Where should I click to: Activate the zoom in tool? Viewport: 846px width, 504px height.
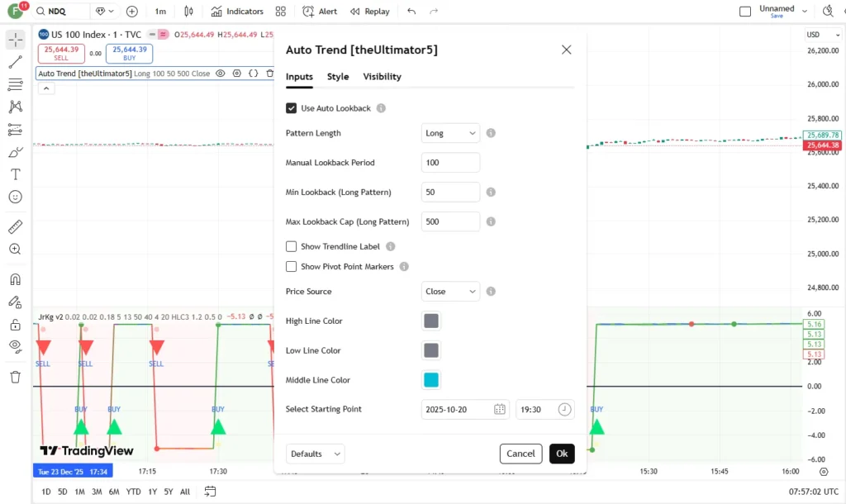point(15,250)
